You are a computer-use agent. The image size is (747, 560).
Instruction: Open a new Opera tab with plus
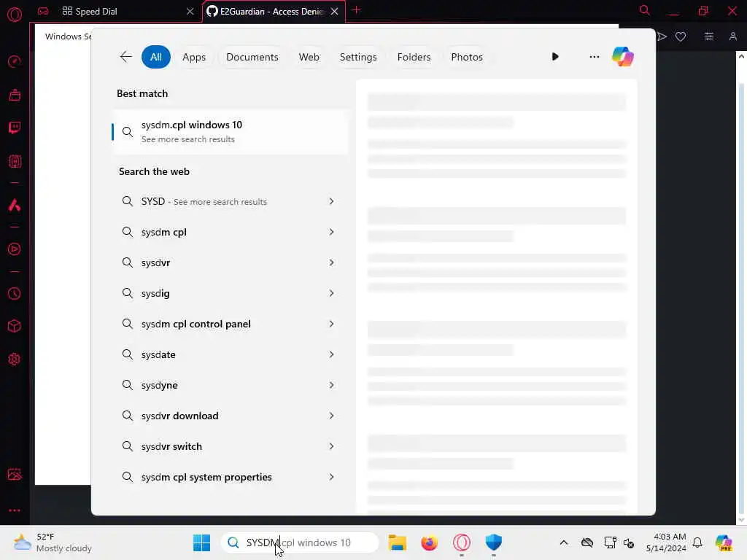(x=356, y=10)
